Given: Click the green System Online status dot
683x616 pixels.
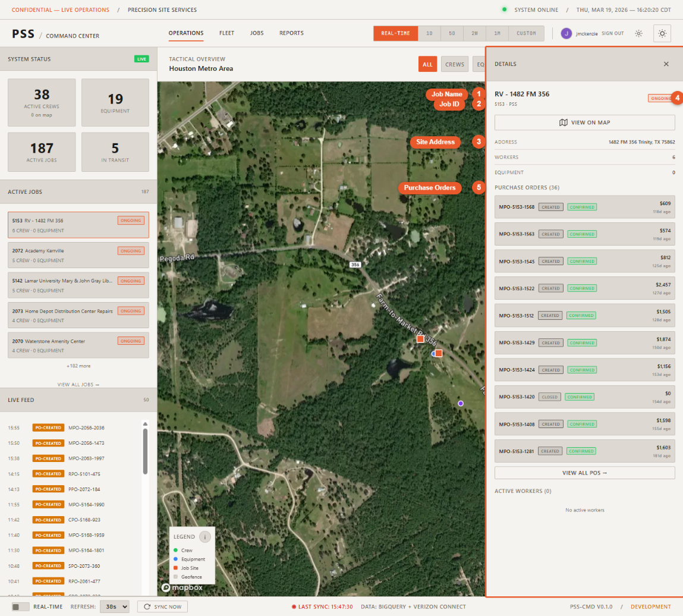Looking at the screenshot, I should [x=503, y=10].
